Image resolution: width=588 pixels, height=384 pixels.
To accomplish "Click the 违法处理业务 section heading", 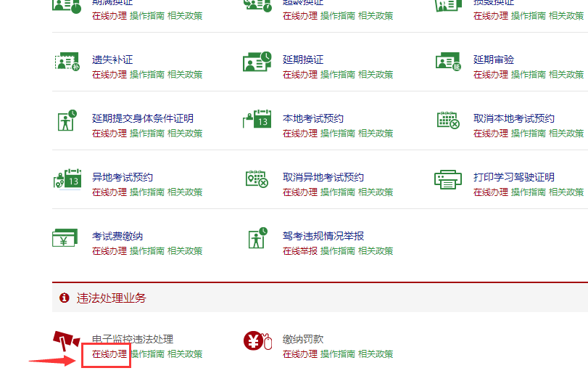I will [112, 298].
